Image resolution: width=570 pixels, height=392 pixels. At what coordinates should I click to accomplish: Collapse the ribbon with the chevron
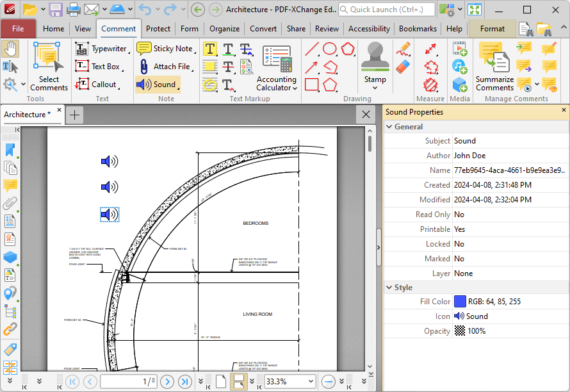click(x=563, y=28)
